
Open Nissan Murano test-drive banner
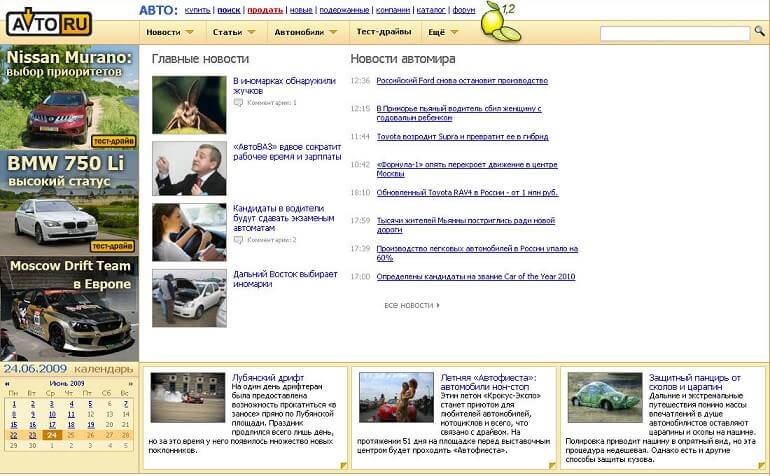[69, 97]
